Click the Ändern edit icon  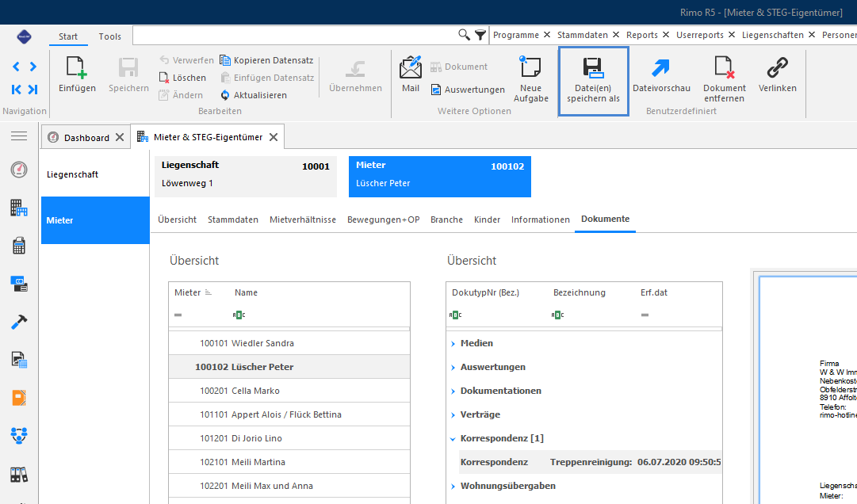163,95
